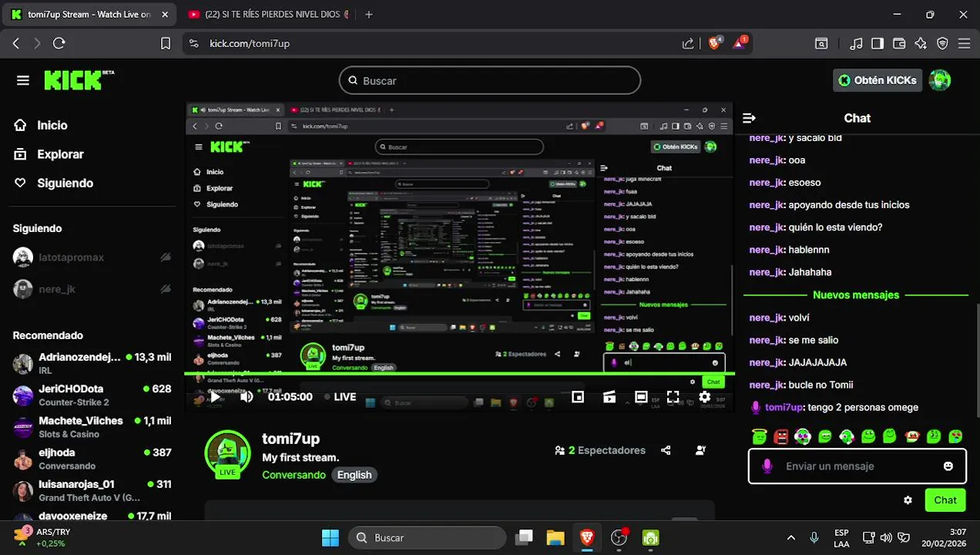Viewport: 980px width, 555px height.
Task: Open taskbar volume control
Action: tap(886, 537)
